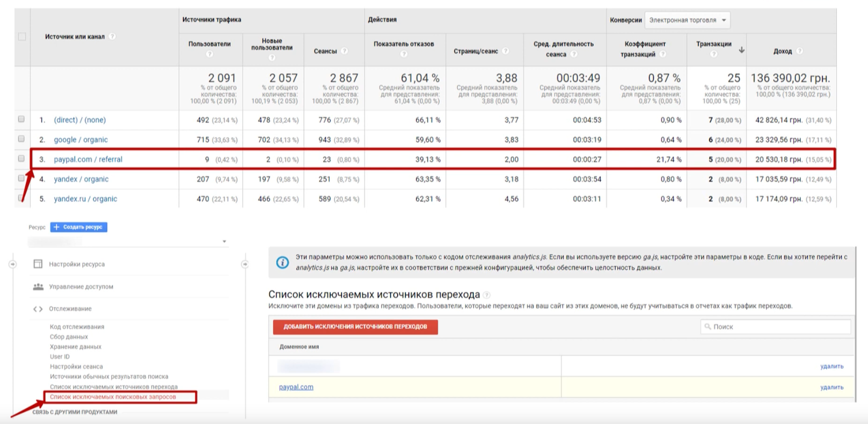Tick the checkbox for 'google / organic' row
Screen dimensions: 868x424
point(21,139)
